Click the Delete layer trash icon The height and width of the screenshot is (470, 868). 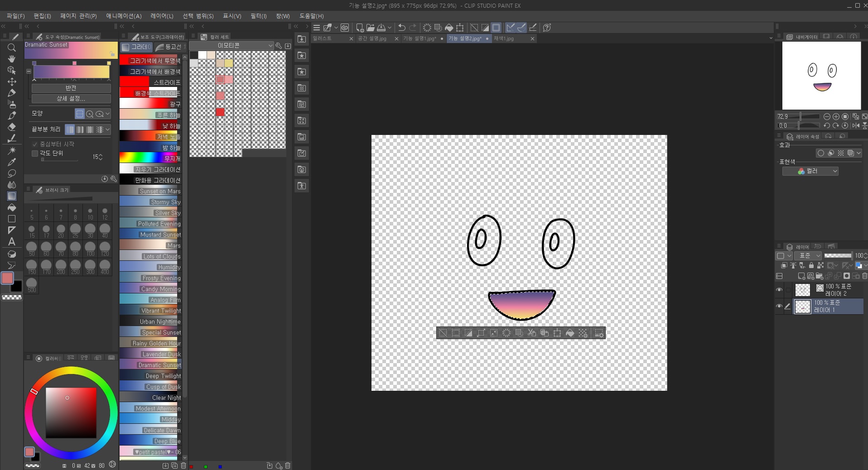(864, 276)
